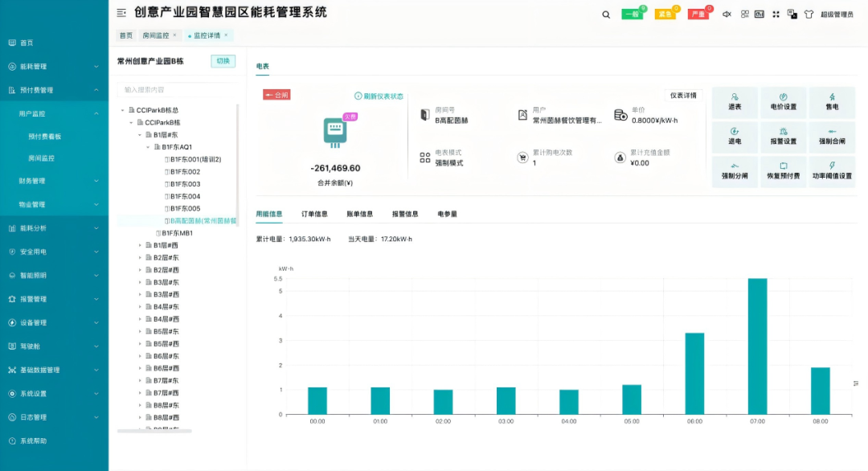This screenshot has height=471, width=868.
Task: Click the tree search input field
Action: point(177,90)
